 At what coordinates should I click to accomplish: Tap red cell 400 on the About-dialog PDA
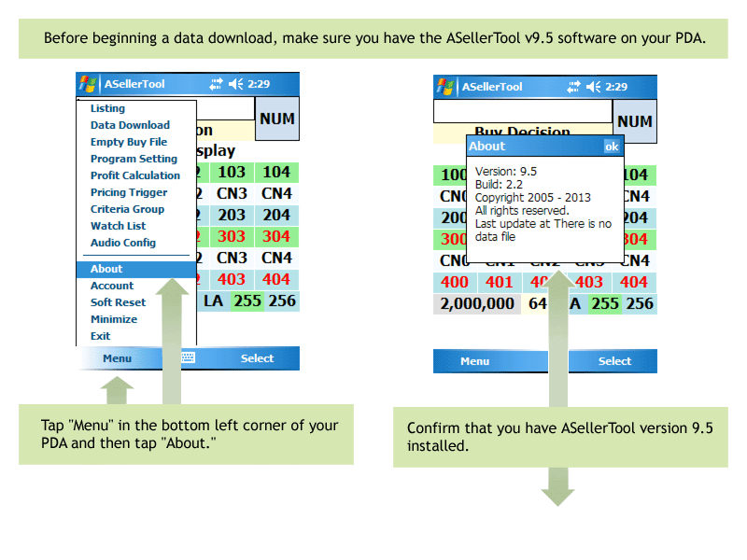[x=455, y=283]
